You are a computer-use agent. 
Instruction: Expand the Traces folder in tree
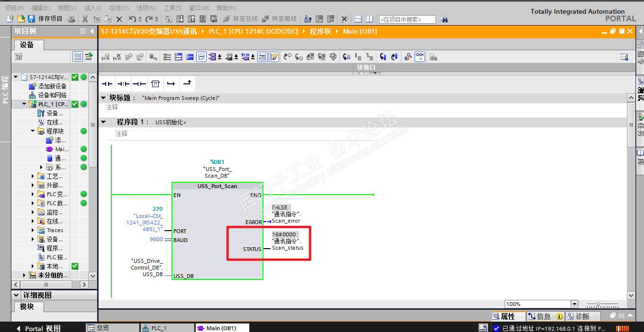coord(33,230)
